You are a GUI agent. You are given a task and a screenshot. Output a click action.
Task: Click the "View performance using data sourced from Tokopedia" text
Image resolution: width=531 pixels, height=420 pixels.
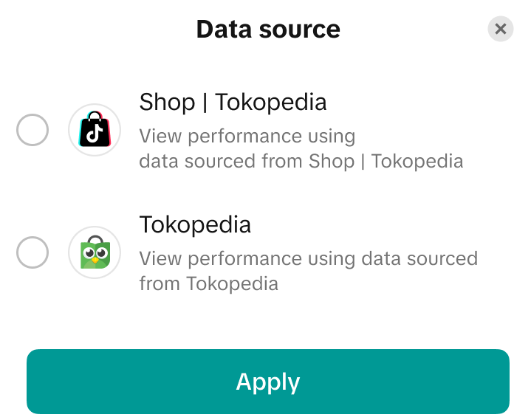click(308, 271)
